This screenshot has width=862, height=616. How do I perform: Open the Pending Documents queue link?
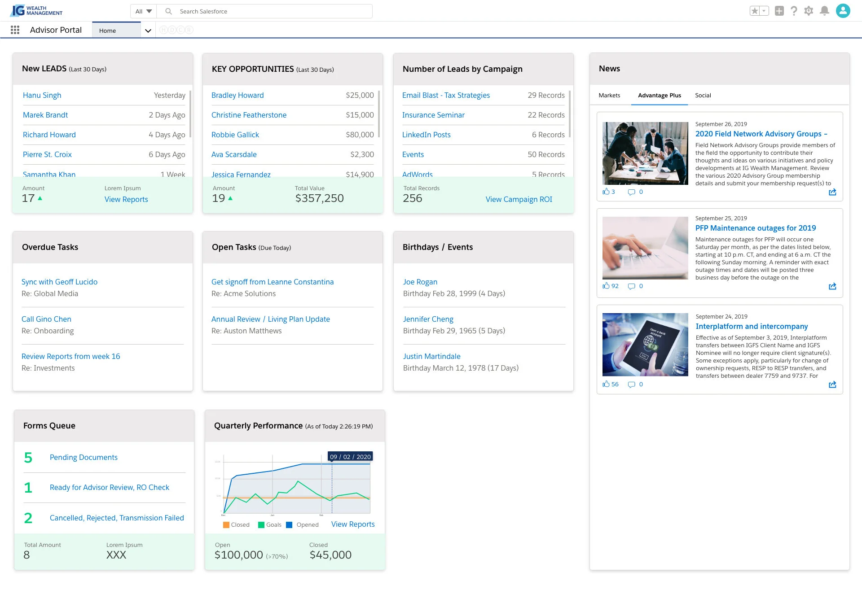(x=84, y=457)
